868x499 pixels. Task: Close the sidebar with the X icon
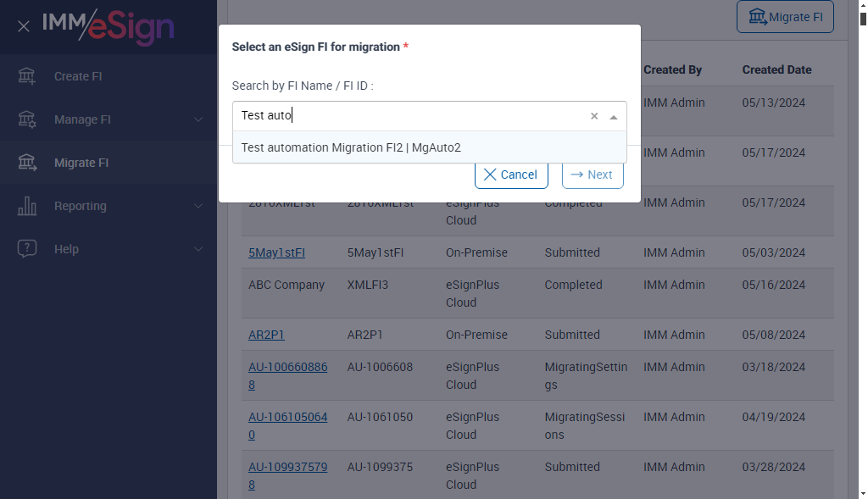point(24,26)
